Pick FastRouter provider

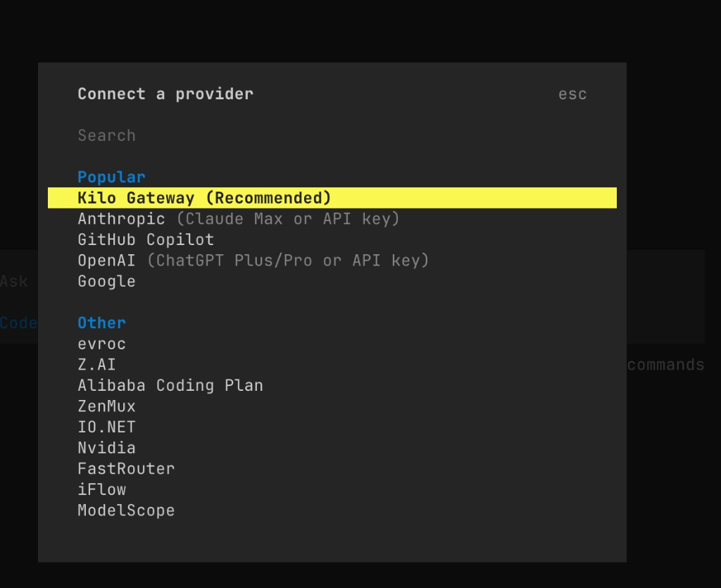(x=332, y=469)
